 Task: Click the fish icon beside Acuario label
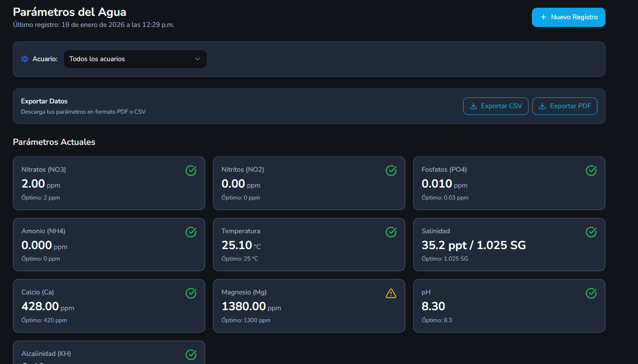25,59
